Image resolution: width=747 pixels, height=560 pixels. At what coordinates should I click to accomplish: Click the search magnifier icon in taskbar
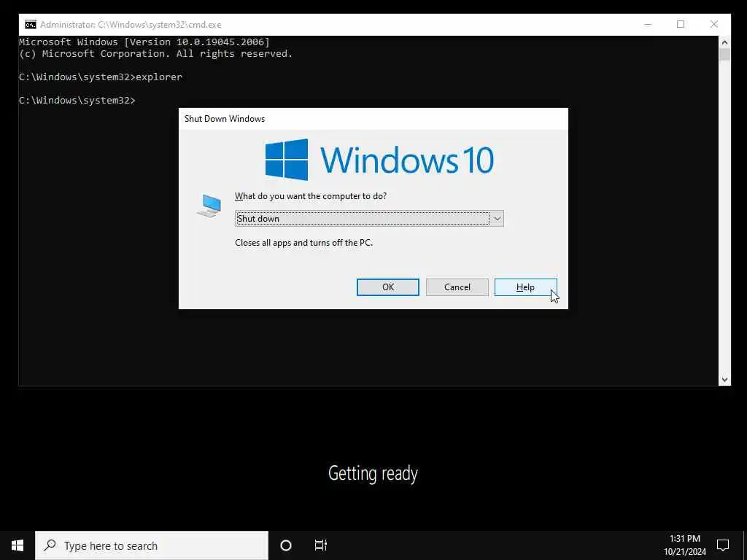click(x=50, y=545)
